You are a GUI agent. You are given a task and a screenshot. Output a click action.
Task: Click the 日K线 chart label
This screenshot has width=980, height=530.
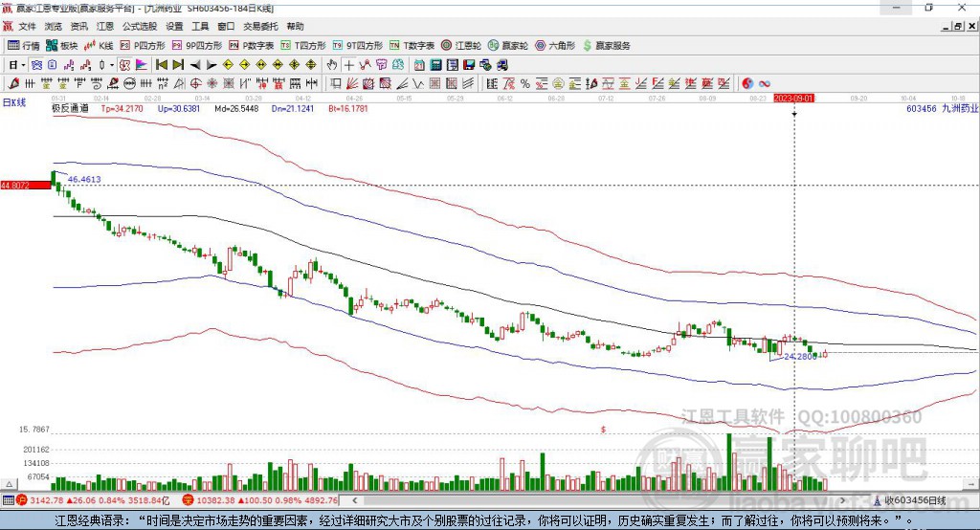coord(14,102)
